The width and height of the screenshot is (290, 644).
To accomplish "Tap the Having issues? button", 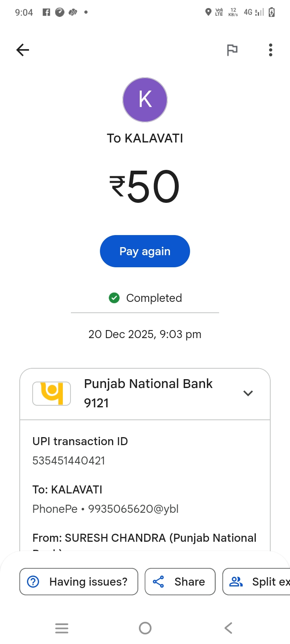I will 79,582.
